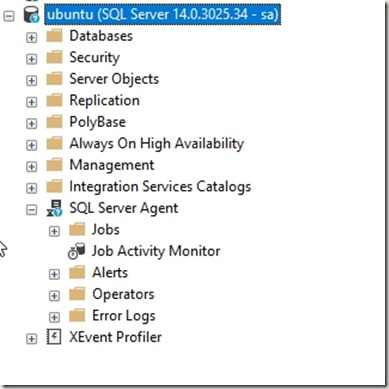This screenshot has width=389, height=389.
Task: Select the SQL Server Agent label
Action: click(124, 209)
